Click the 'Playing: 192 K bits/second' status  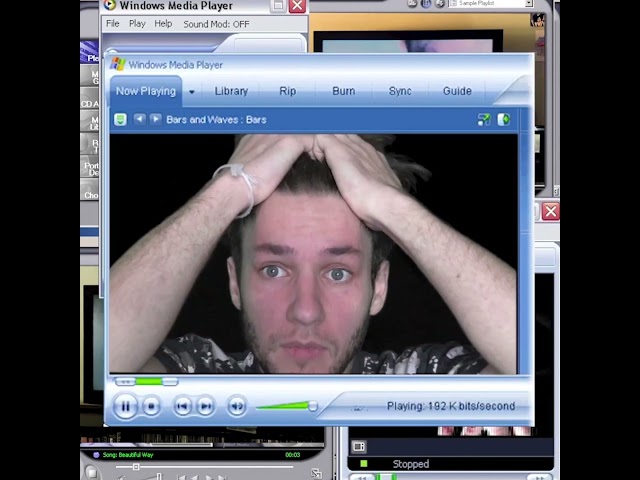[x=451, y=406]
